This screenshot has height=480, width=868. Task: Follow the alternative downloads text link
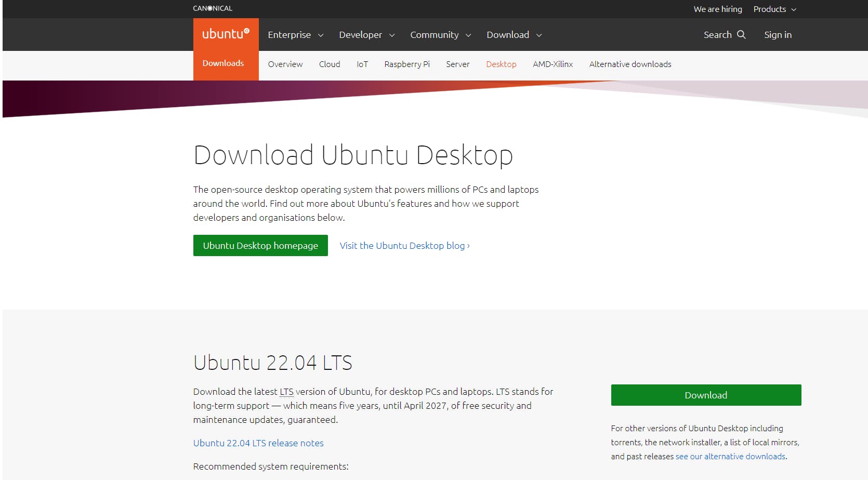(x=730, y=457)
